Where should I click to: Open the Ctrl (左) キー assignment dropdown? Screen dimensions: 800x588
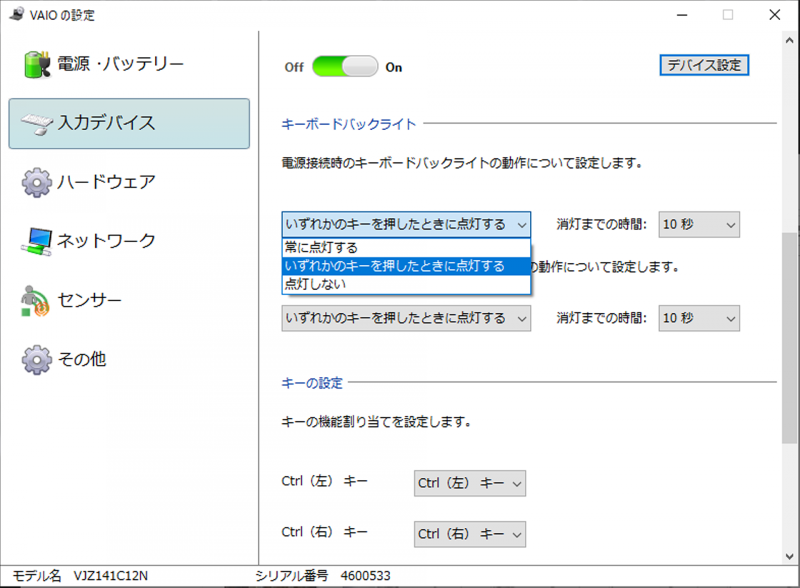[469, 483]
